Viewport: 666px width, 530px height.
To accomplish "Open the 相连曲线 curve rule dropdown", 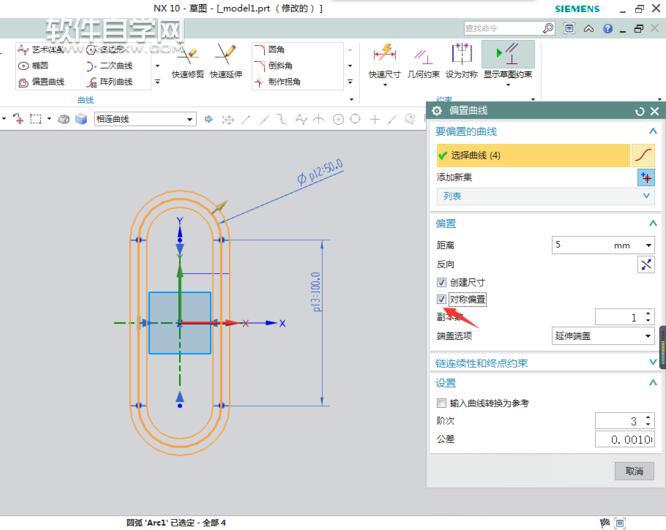I will (x=145, y=119).
